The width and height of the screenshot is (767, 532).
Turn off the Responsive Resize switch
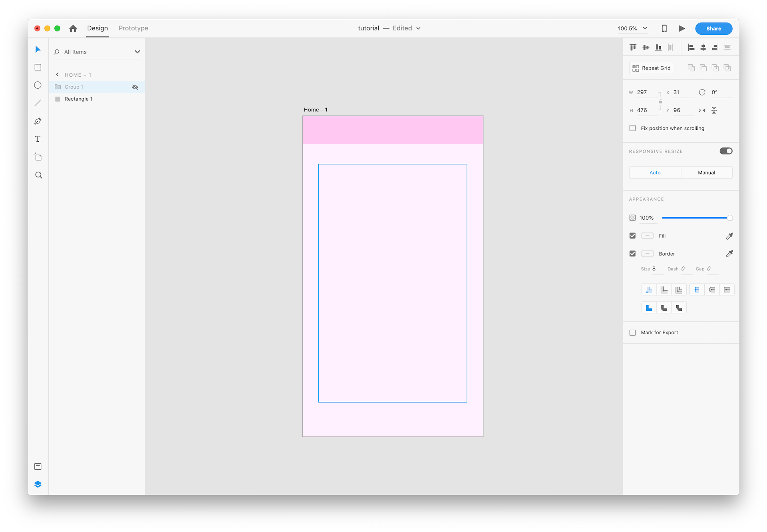click(726, 151)
